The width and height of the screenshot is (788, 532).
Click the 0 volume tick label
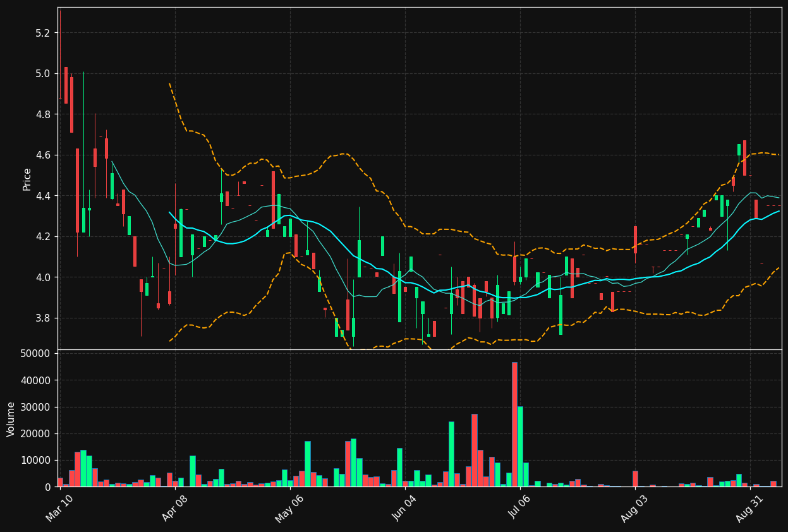(x=47, y=487)
